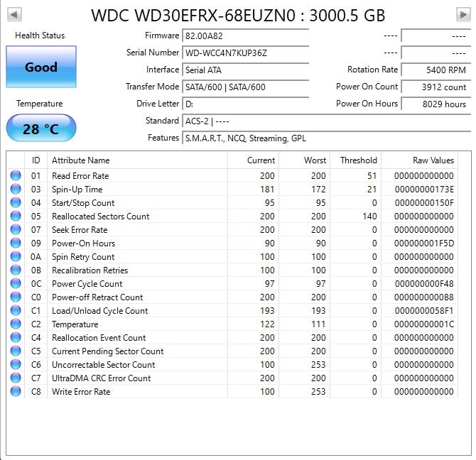Screen dimensions: 476x460
Task: Go to next disk with right arrow
Action: click(463, 15)
